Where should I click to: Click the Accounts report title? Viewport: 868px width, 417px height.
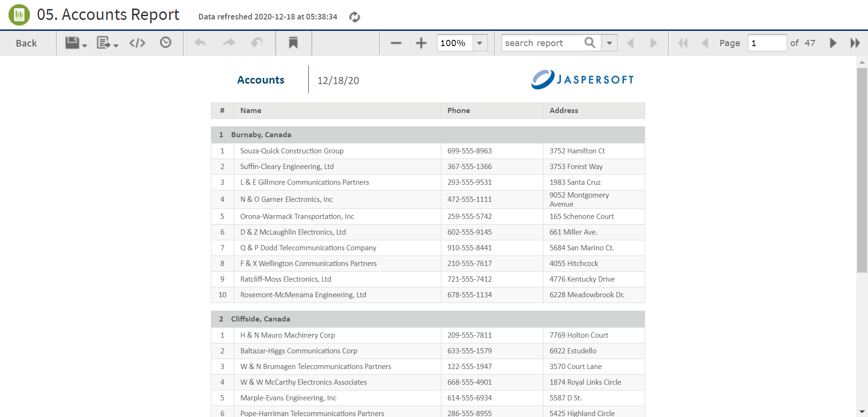pyautogui.click(x=261, y=80)
